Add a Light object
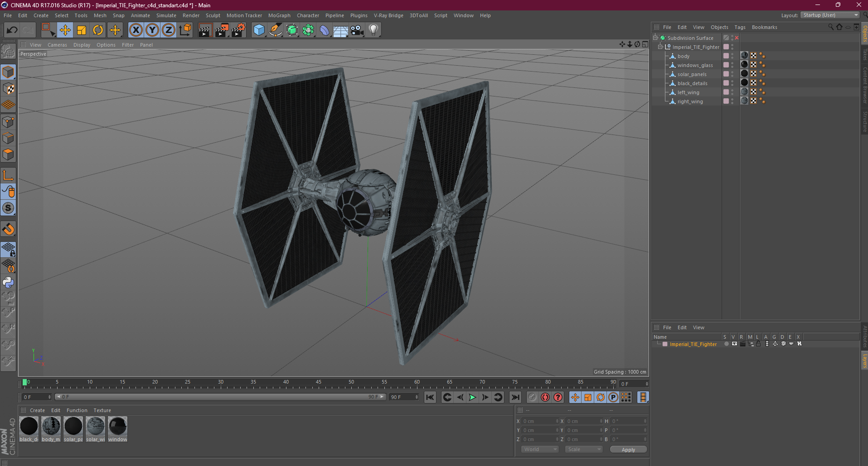868x466 pixels. 373,30
